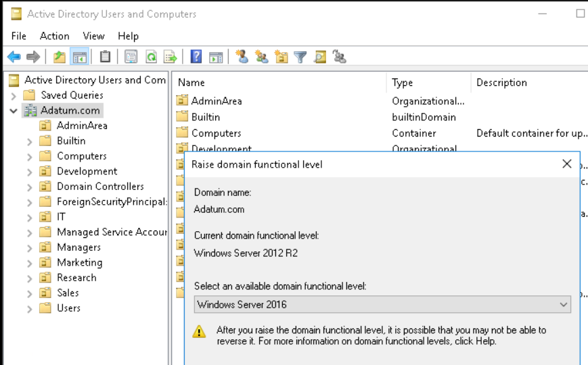Expand the Users tree node

click(x=30, y=309)
